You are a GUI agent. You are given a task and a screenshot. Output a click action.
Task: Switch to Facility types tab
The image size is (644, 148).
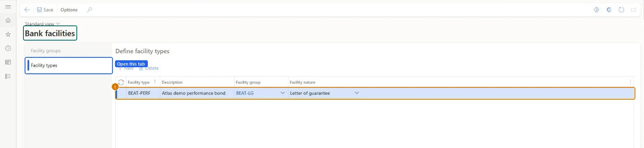69,65
